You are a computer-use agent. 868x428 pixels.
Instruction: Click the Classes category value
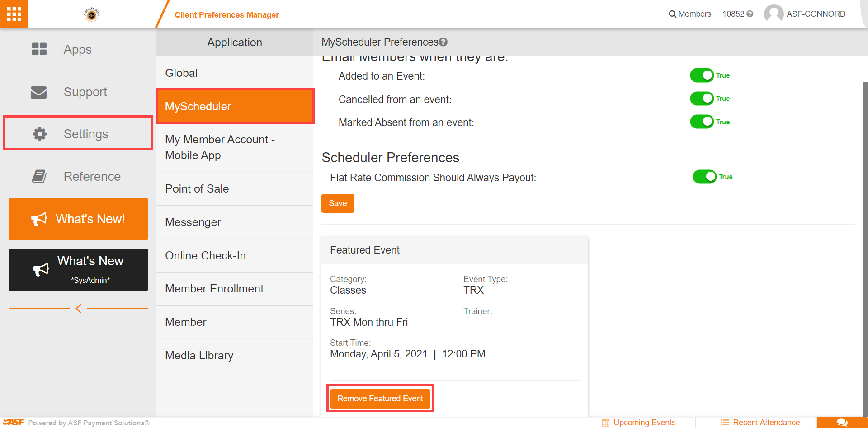[348, 290]
